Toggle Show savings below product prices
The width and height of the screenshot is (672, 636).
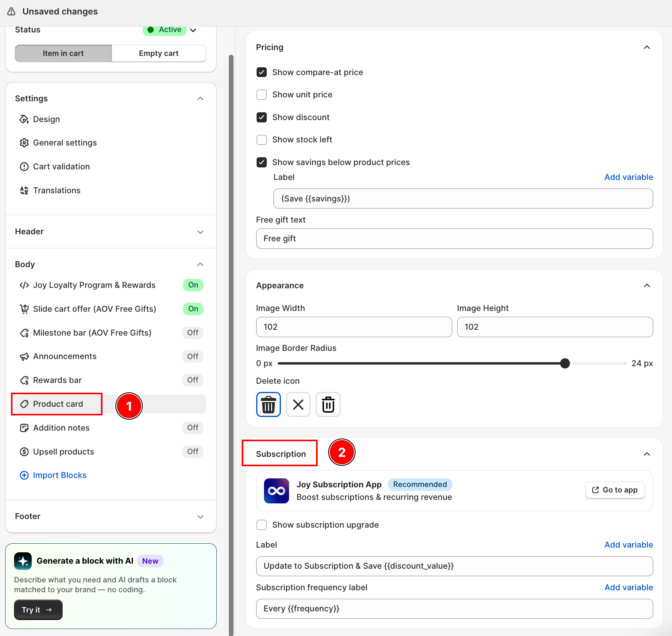coord(262,162)
